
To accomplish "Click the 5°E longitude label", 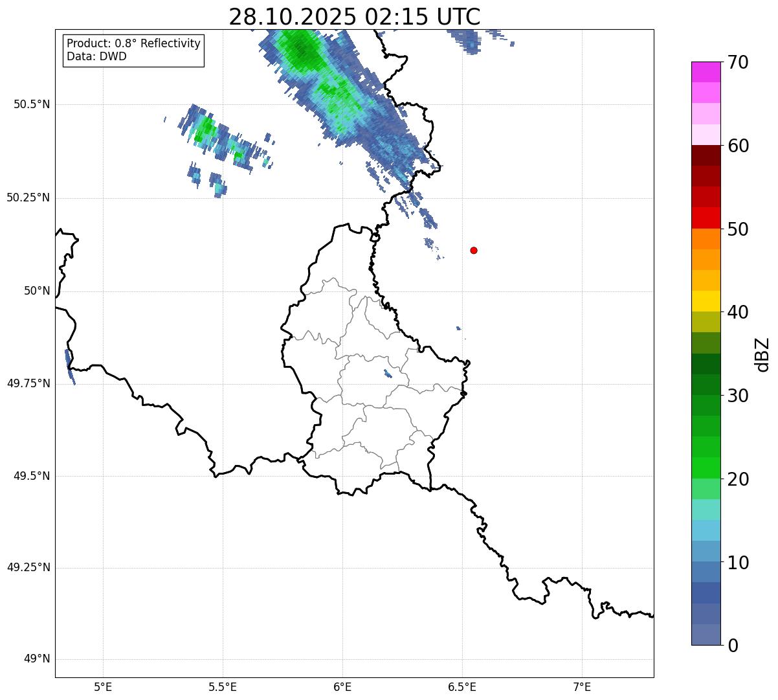I will click(103, 688).
